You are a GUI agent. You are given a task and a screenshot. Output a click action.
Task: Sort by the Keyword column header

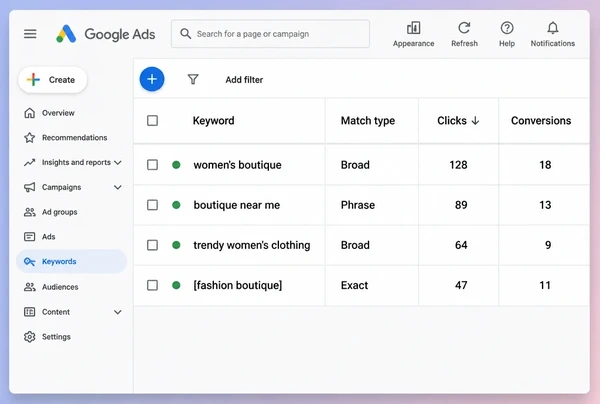(x=214, y=121)
